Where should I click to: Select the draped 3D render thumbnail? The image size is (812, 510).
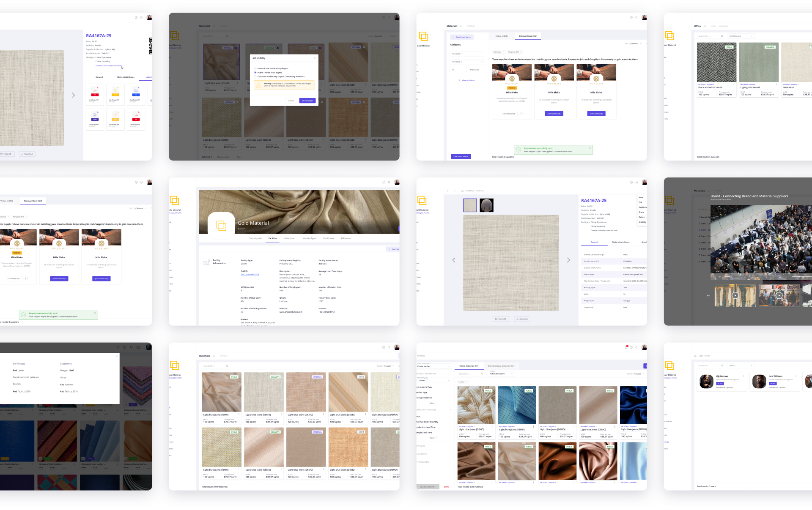tap(487, 205)
